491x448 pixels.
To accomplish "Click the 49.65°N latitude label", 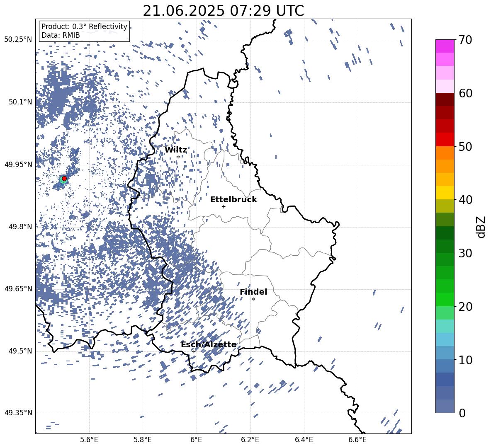I will [19, 288].
